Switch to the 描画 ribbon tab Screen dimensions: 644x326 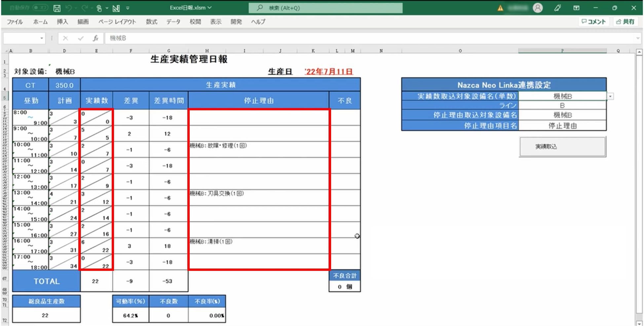coord(83,22)
